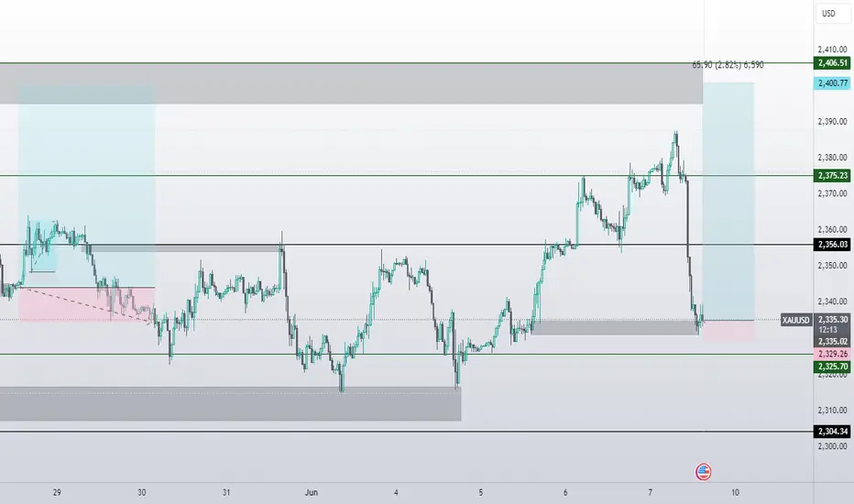Select the 2,325.70 green level label
The image size is (854, 504).
coord(832,367)
